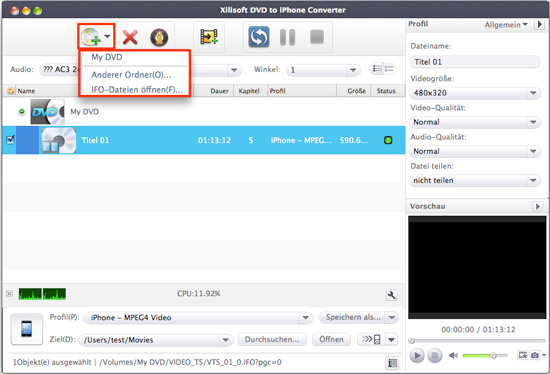Switch to detailed list view
The width and height of the screenshot is (550, 374).
click(x=377, y=68)
